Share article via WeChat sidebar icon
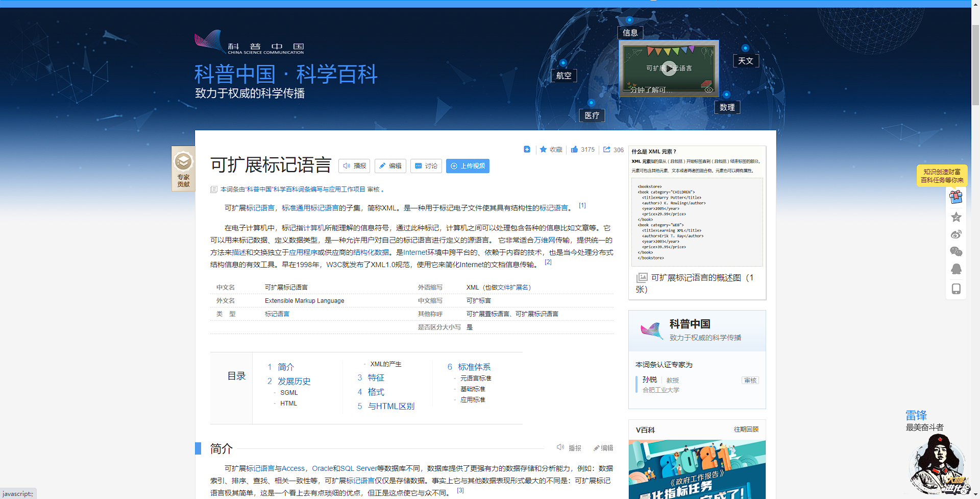 pyautogui.click(x=956, y=250)
